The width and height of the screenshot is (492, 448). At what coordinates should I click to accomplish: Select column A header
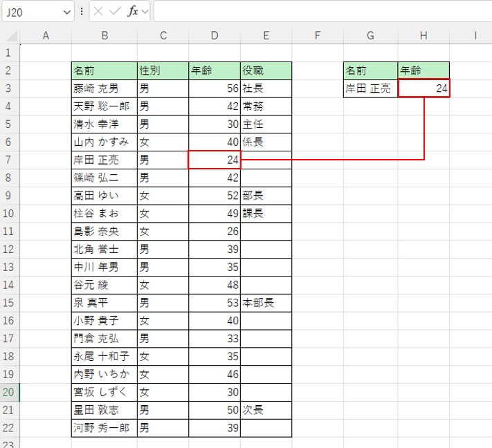coord(46,36)
